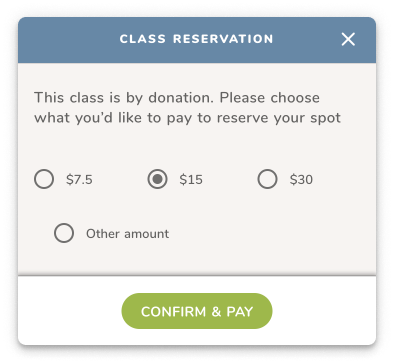Click the white footer left of Confirm & Pay

70,311
